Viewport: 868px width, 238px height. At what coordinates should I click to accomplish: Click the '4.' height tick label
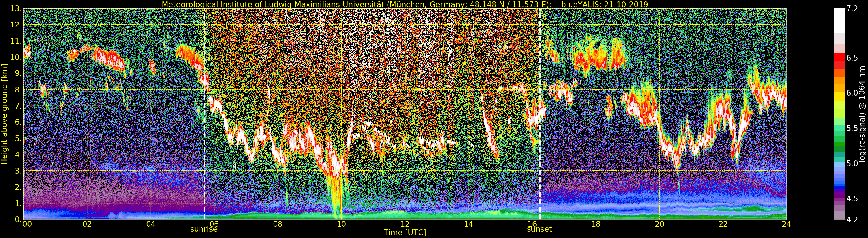(x=18, y=155)
